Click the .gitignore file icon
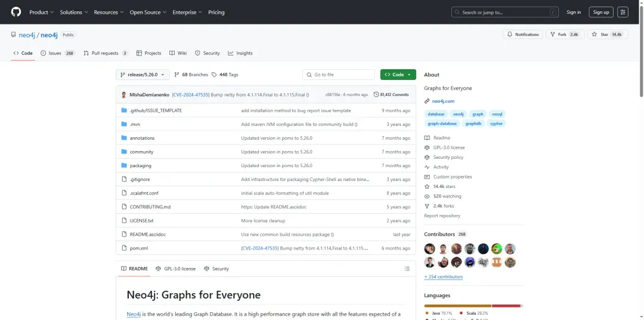Image resolution: width=644 pixels, height=320 pixels. (124, 179)
